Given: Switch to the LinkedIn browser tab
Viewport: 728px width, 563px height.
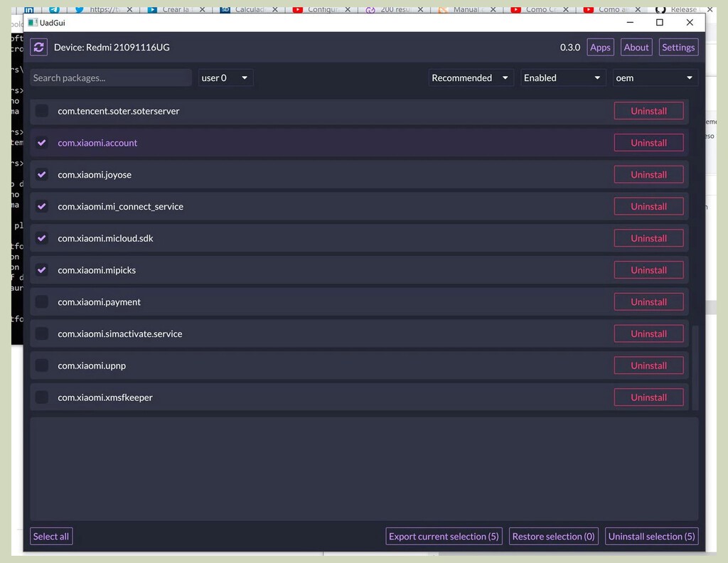Looking at the screenshot, I should tap(29, 9).
